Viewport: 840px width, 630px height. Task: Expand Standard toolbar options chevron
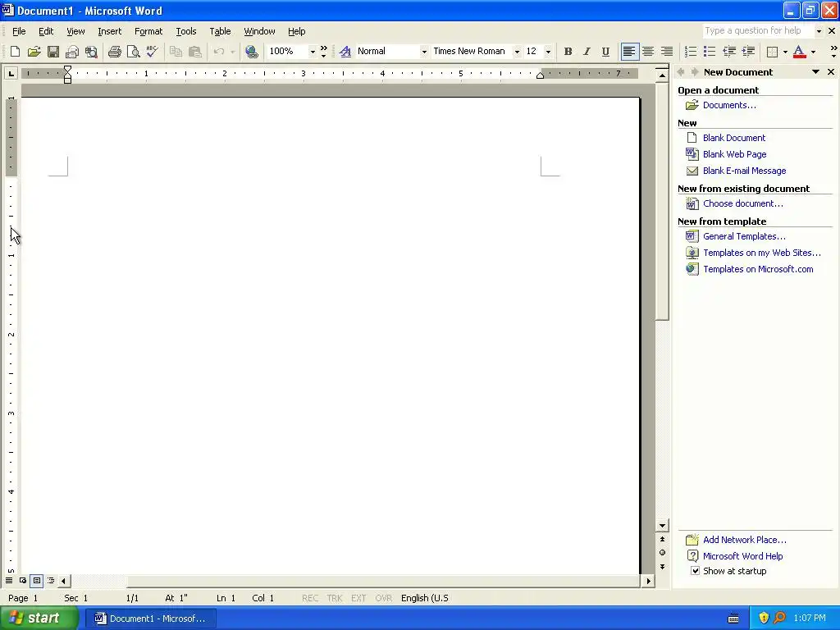[323, 52]
